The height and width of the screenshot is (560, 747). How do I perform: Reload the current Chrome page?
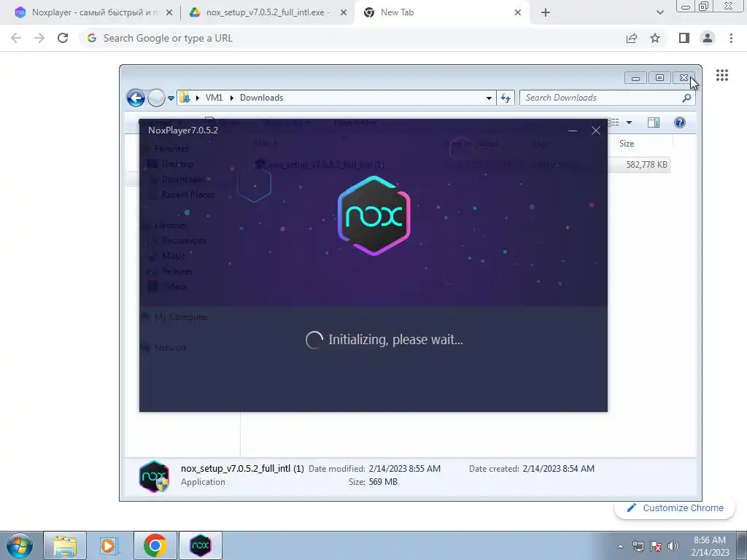[63, 38]
